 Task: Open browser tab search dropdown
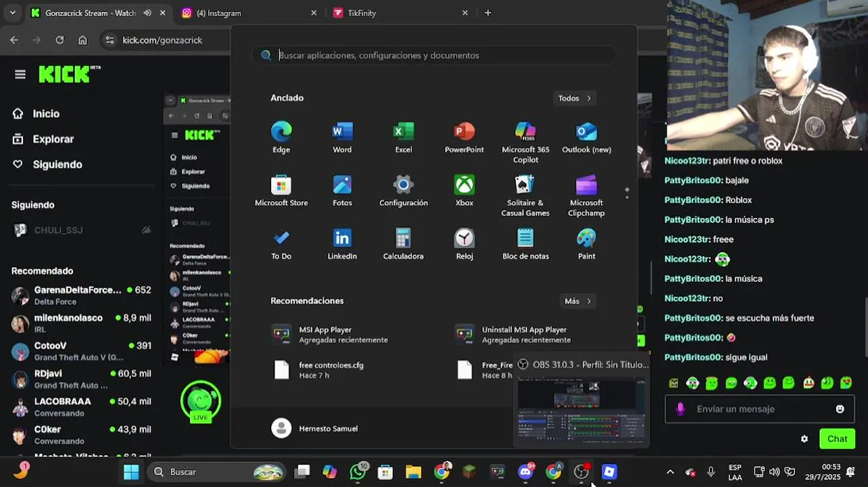click(x=12, y=13)
